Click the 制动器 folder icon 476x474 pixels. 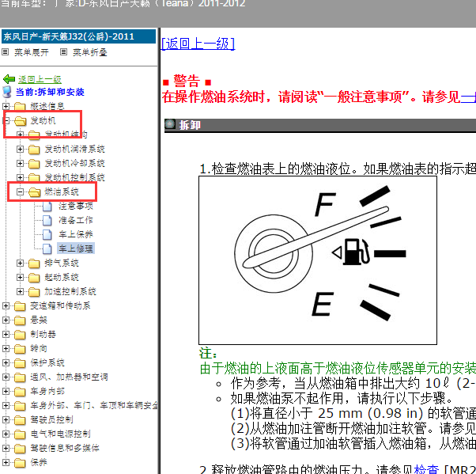click(x=20, y=335)
